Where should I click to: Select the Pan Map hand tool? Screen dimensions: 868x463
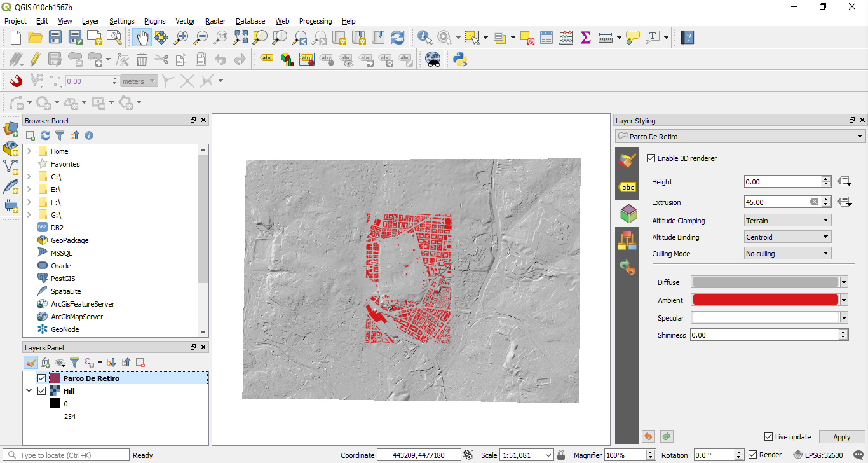(x=142, y=38)
